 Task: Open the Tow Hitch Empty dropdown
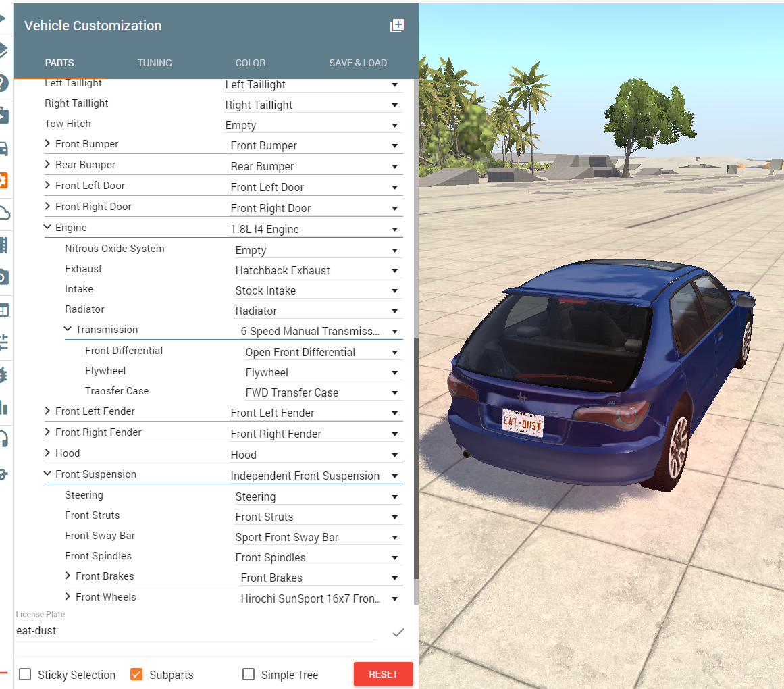click(x=313, y=125)
